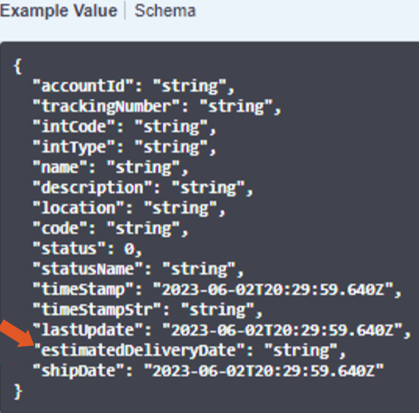Select the intType property line

tap(125, 147)
